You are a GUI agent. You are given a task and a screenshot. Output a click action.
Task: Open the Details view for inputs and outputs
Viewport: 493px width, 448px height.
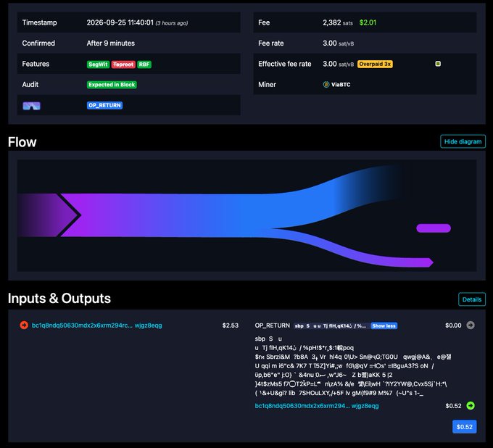pos(472,299)
